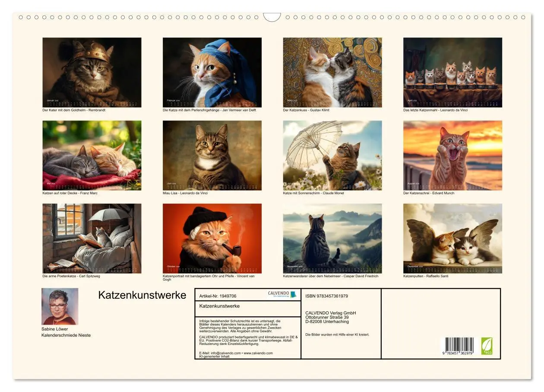Open the winged kitten cherubs image
Viewport: 544px width, 392px height.
point(453,238)
